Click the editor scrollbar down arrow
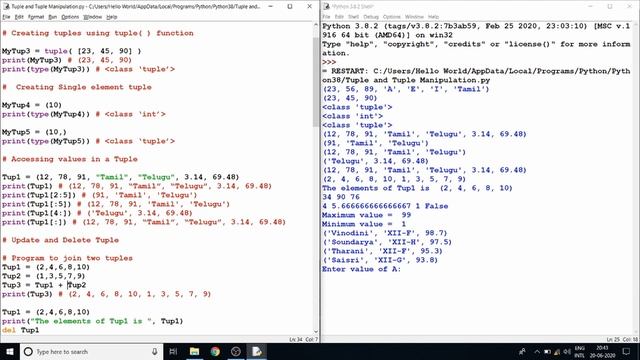Screen dimensions: 640x360 (316, 331)
